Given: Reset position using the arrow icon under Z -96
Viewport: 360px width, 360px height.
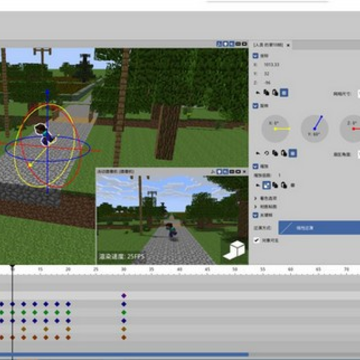Looking at the screenshot, I should 258,93.
